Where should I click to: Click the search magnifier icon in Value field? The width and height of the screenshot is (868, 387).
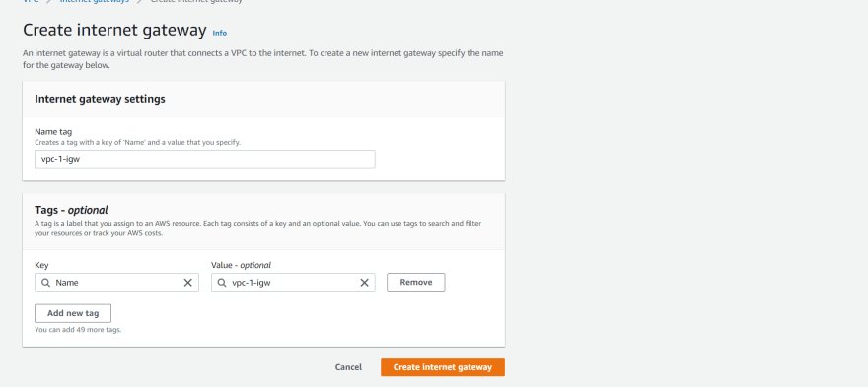[222, 282]
